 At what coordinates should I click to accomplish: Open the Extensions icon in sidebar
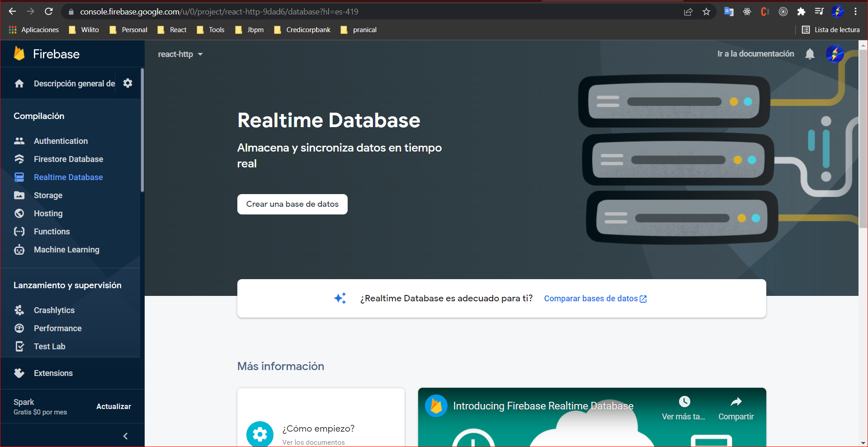click(19, 373)
